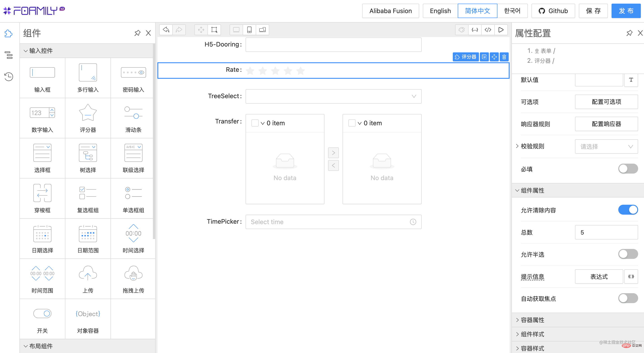Click copy icon on selected 评分器
This screenshot has height=353, width=644.
pos(484,57)
